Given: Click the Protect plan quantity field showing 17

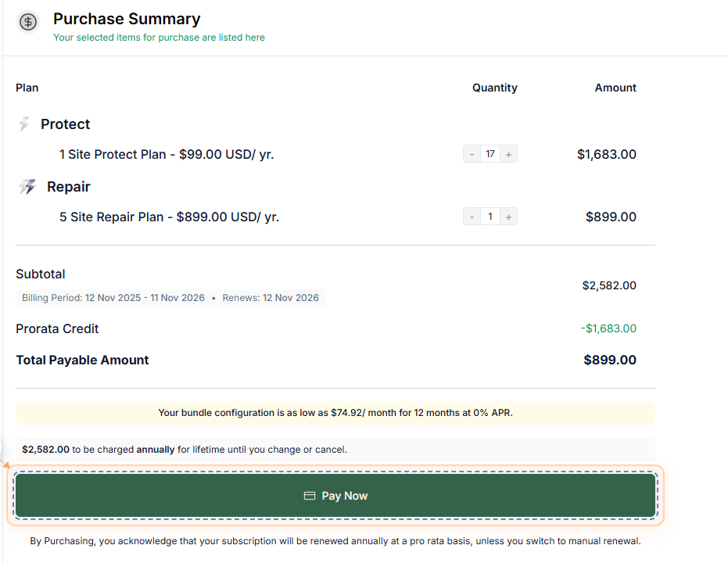Looking at the screenshot, I should coord(490,154).
